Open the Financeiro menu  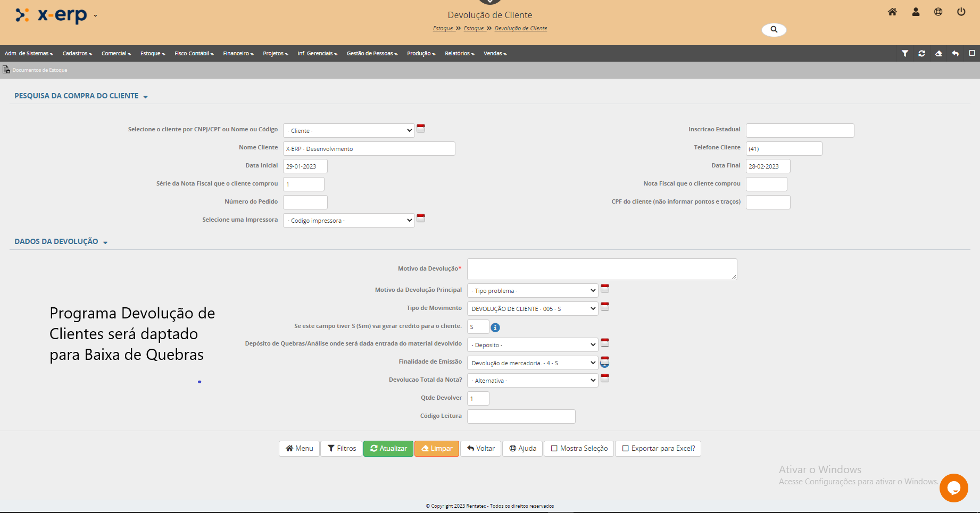pyautogui.click(x=238, y=53)
